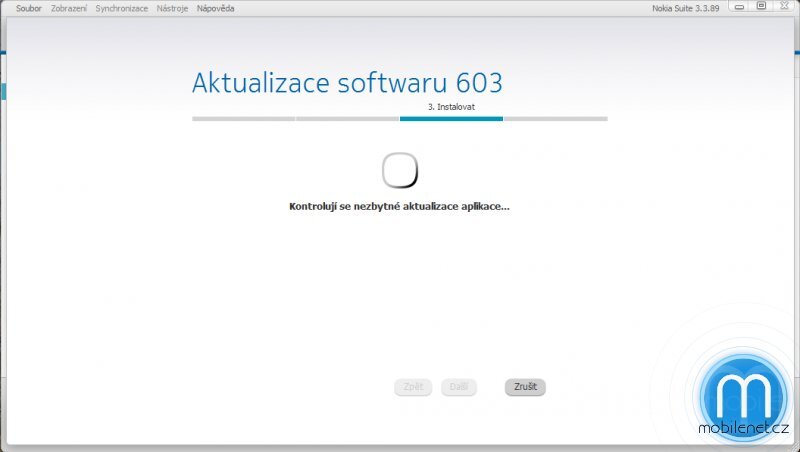Click the loading spinner icon
This screenshot has height=452, width=800.
point(400,170)
